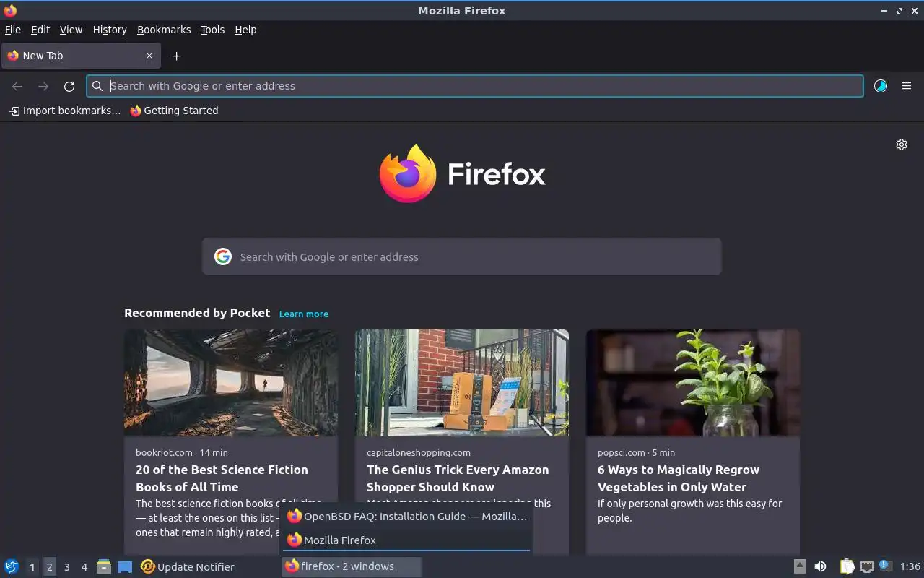Open the Tools menu
924x578 pixels.
212,30
